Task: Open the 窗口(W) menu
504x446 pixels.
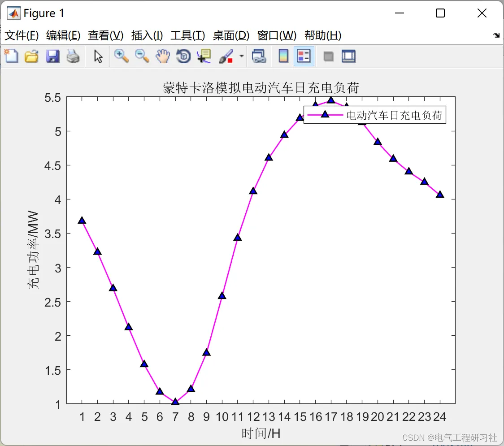Action: pos(277,35)
